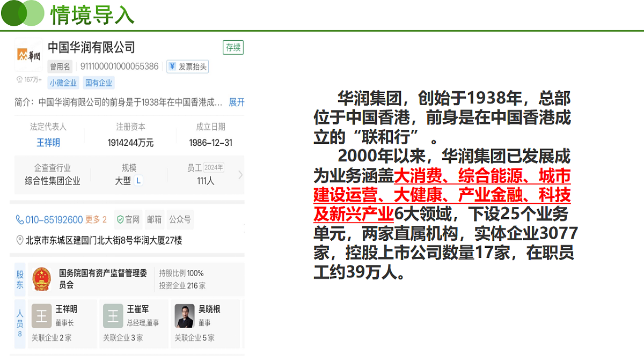644x362 pixels.
Task: Click phone number 010-85192600
Action: pyautogui.click(x=54, y=219)
